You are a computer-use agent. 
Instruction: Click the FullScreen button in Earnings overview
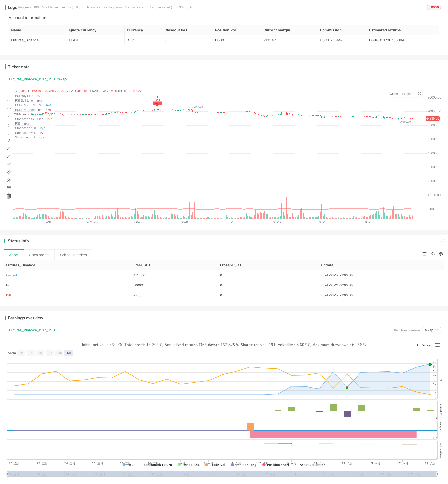[x=424, y=345]
